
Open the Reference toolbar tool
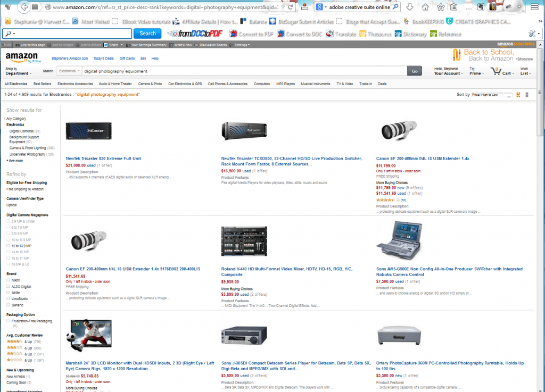[445, 34]
